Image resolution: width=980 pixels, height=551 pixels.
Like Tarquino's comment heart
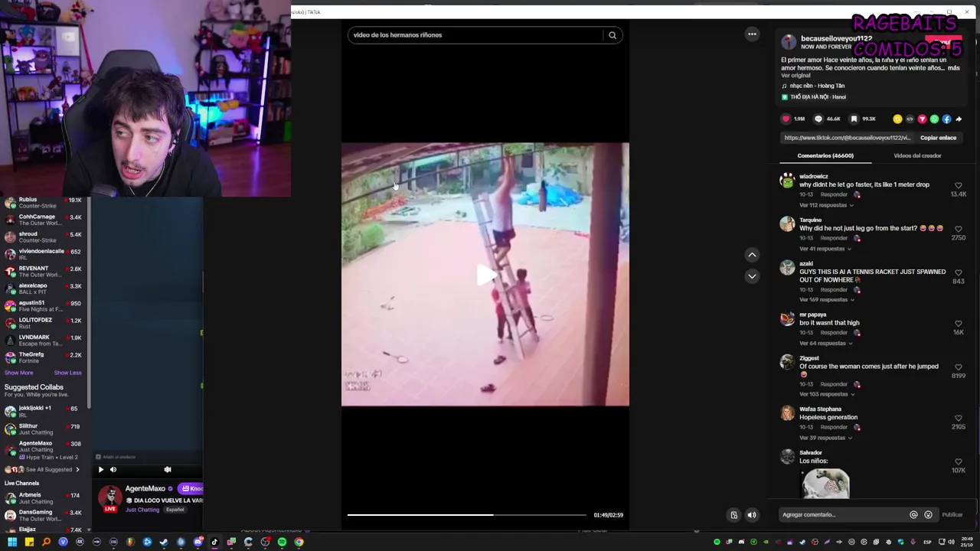(959, 229)
